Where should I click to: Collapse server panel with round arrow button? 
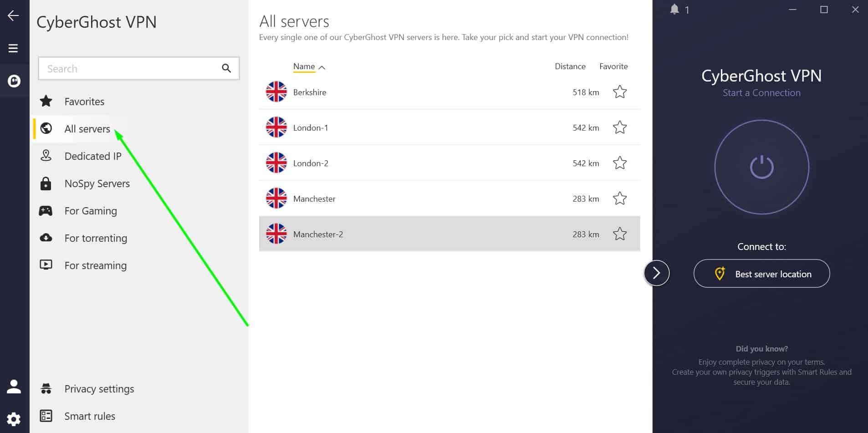[656, 273]
